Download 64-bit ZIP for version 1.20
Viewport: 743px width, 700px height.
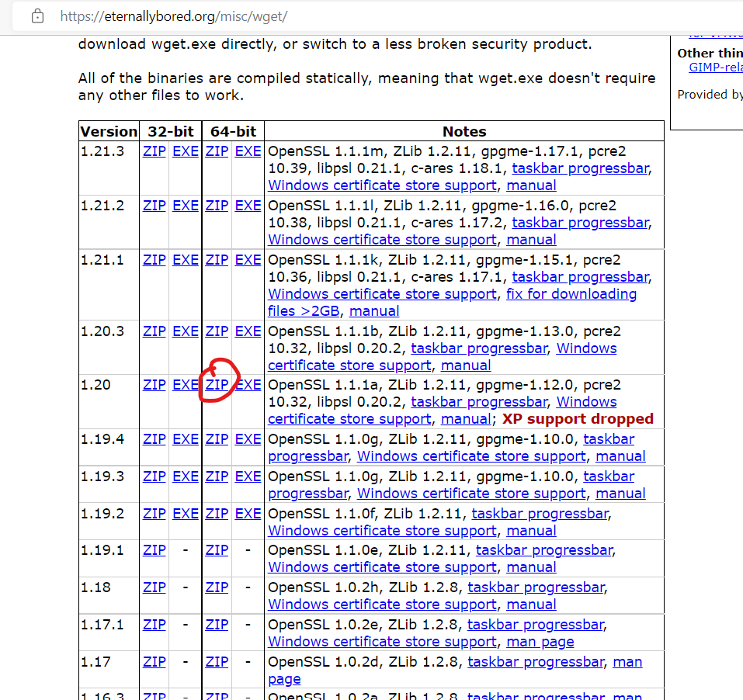tap(217, 385)
